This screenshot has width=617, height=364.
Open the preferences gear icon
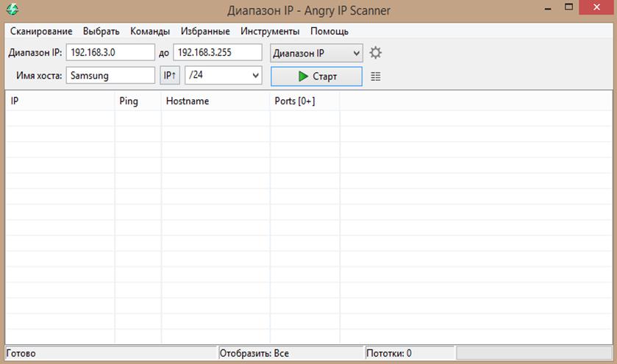point(375,53)
